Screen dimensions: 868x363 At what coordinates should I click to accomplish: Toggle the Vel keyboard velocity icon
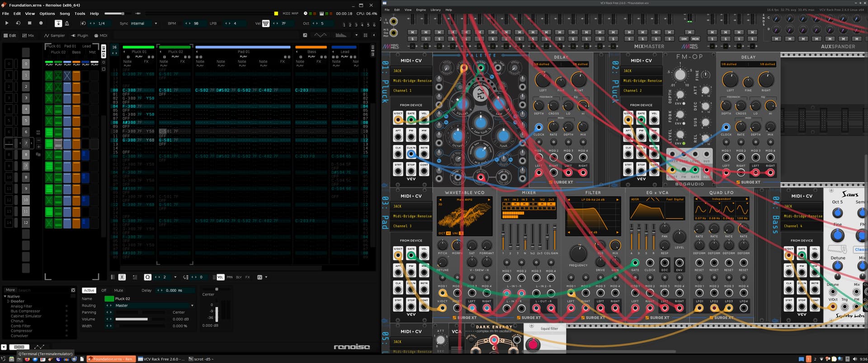(266, 23)
